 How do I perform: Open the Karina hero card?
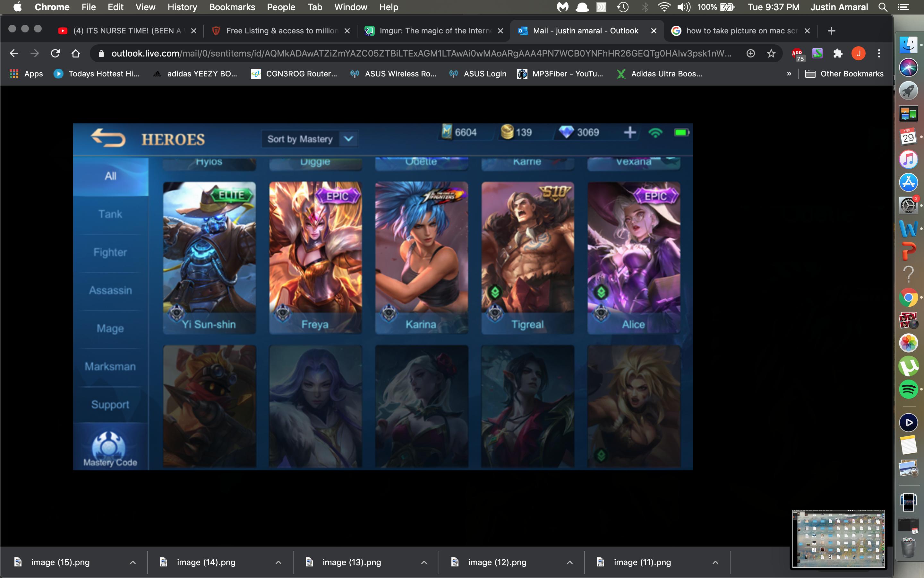(422, 258)
